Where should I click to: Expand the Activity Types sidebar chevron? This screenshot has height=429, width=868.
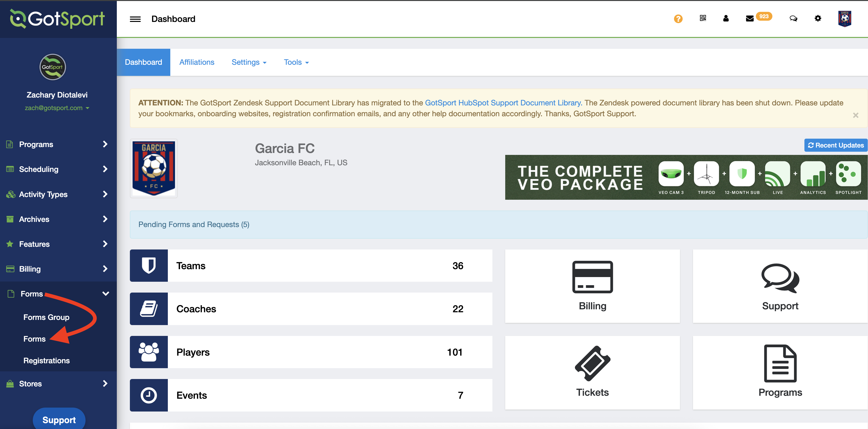coord(105,194)
